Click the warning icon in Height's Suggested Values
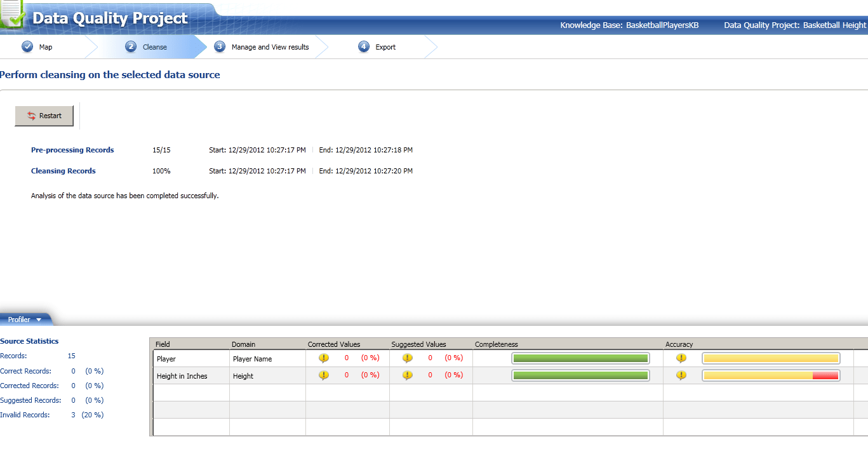Screen dimensions: 868x451 pyautogui.click(x=408, y=375)
